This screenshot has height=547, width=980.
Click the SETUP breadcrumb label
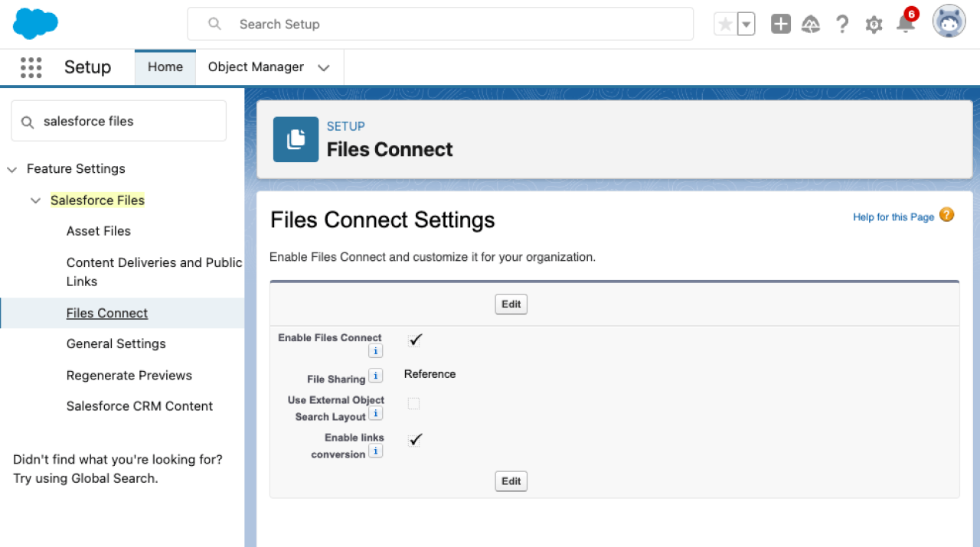pyautogui.click(x=346, y=126)
